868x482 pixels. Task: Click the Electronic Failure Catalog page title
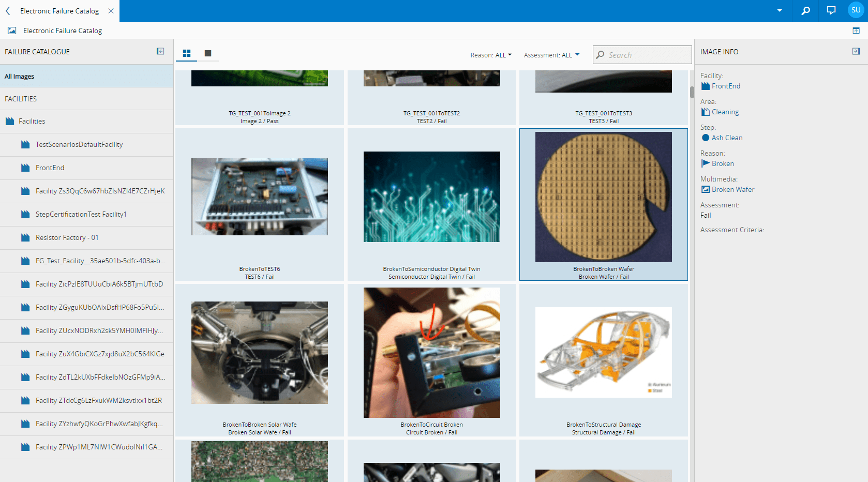tap(63, 31)
